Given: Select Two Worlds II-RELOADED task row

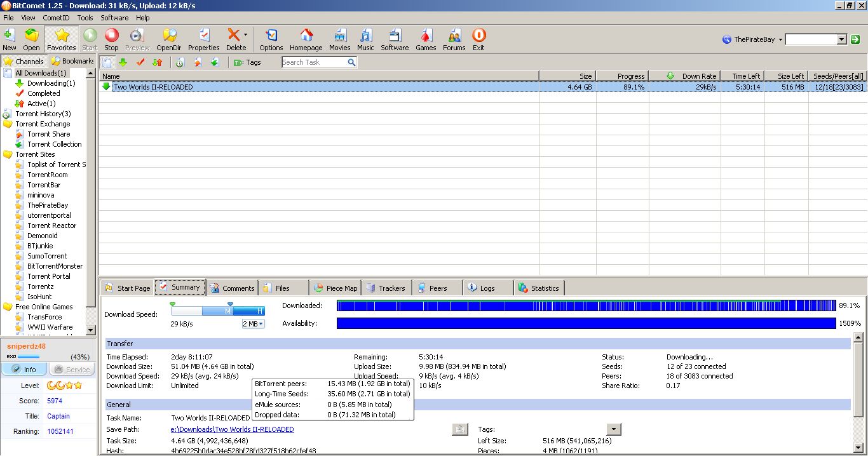Looking at the screenshot, I should pos(483,87).
